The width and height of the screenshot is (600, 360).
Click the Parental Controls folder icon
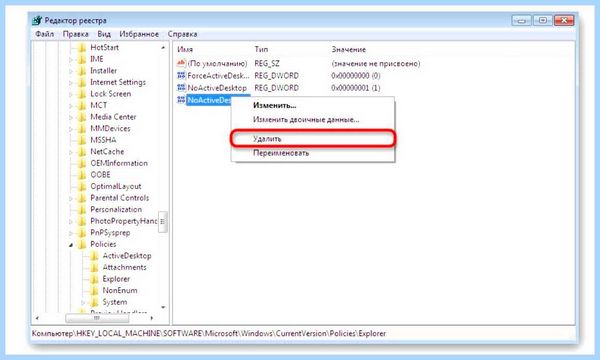82,198
